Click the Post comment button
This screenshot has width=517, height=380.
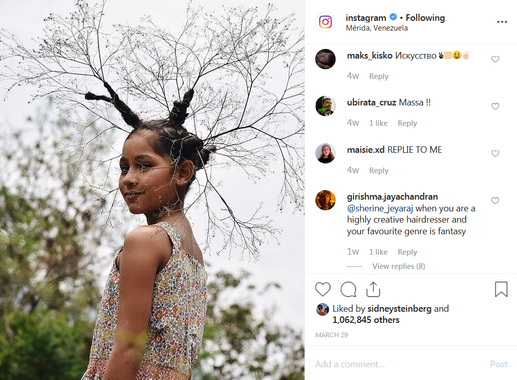coord(499,364)
